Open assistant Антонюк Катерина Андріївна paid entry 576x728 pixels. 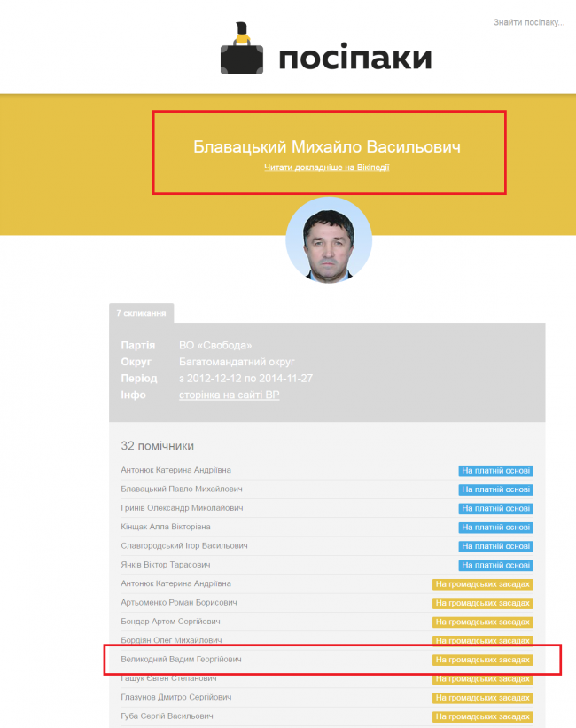pyautogui.click(x=175, y=470)
